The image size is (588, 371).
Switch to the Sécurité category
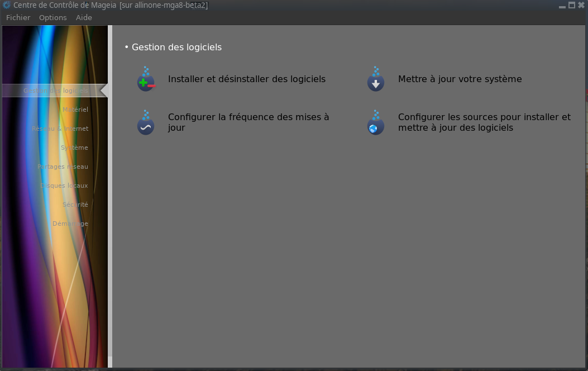pos(75,204)
